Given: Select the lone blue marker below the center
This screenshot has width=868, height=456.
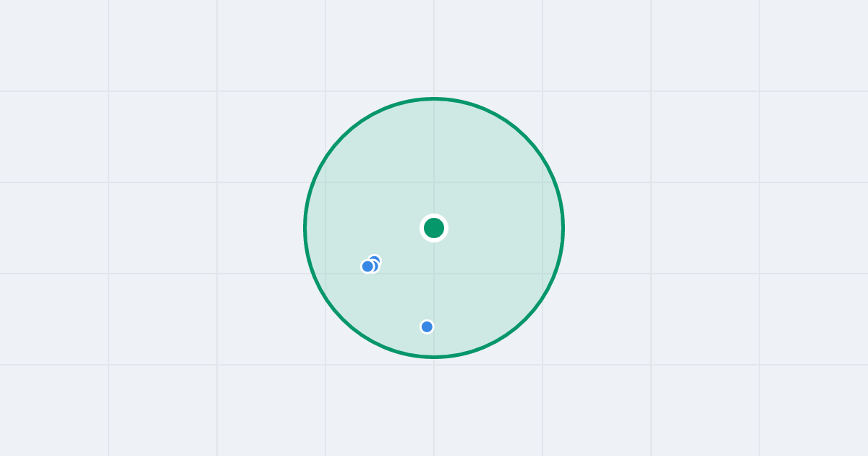Looking at the screenshot, I should 427,326.
